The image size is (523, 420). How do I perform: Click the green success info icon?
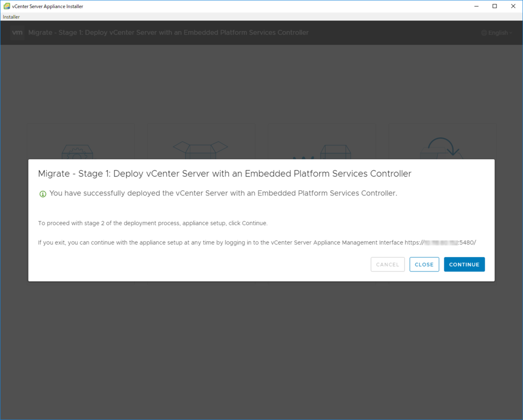[43, 193]
